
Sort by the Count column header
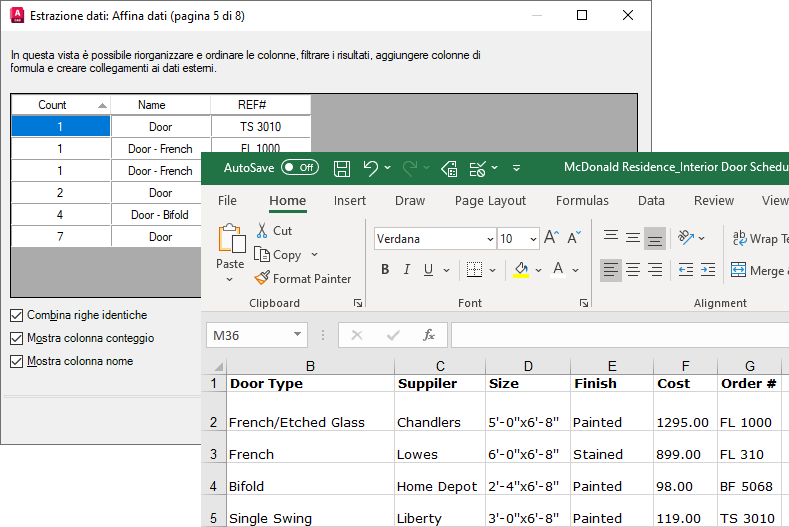click(60, 105)
